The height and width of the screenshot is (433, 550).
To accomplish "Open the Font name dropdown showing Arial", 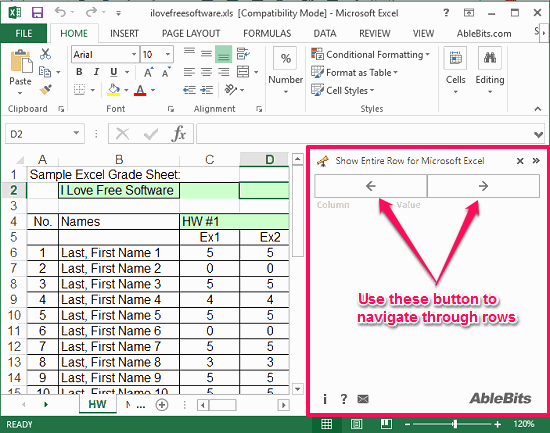I will [134, 54].
